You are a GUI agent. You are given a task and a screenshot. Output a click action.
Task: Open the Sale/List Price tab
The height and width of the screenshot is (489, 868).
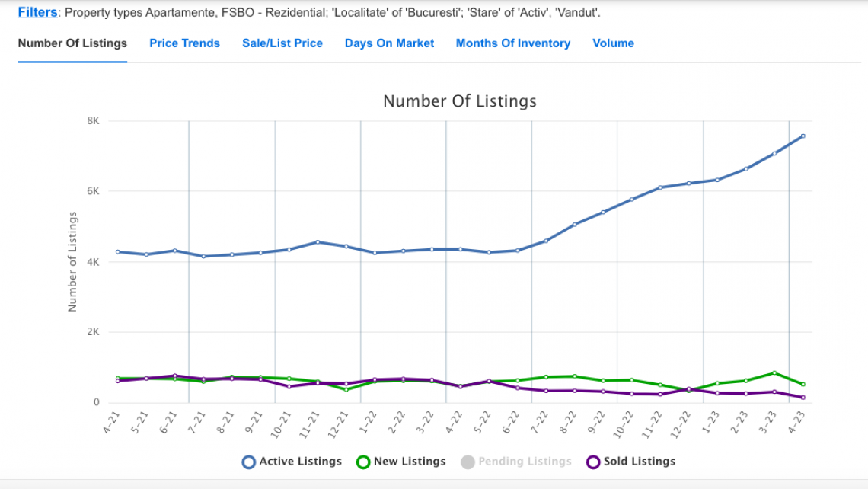coord(282,43)
